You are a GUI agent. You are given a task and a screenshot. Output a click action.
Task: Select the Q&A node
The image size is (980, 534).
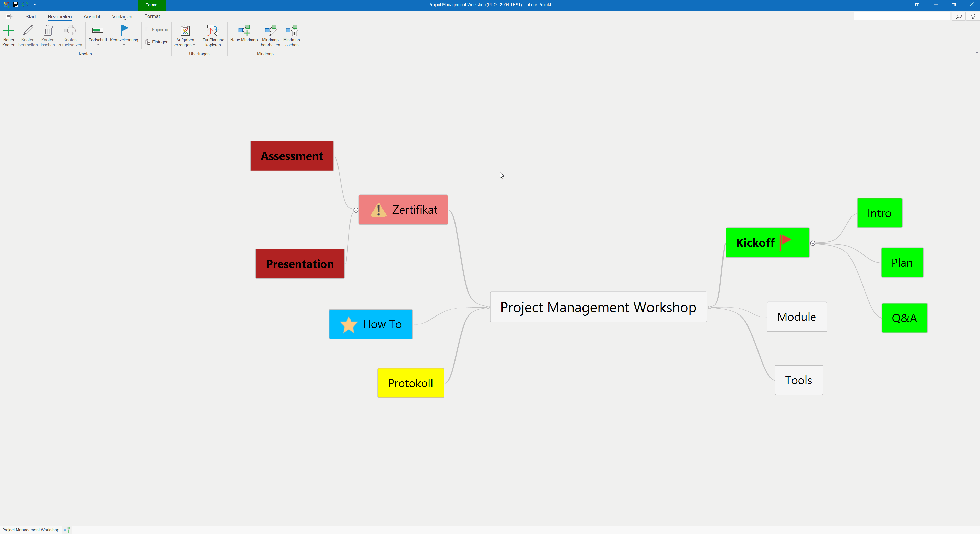pos(904,318)
